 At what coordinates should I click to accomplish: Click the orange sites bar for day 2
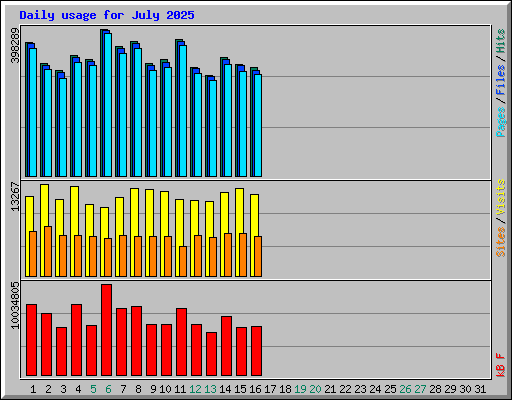tap(48, 251)
